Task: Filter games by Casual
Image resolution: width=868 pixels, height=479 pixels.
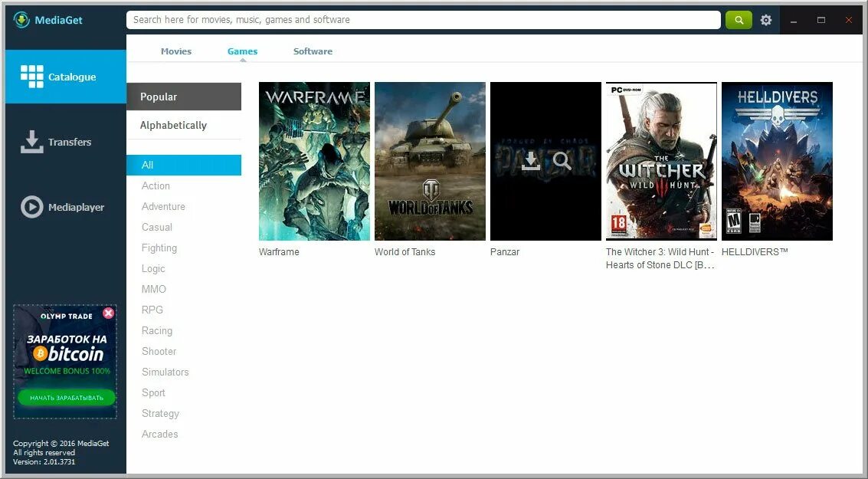Action: pyautogui.click(x=156, y=227)
